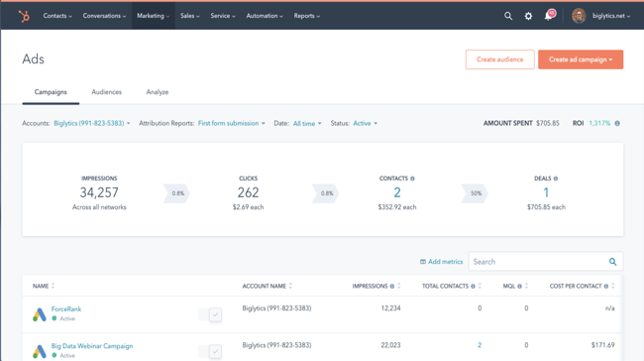Open search via magnifier icon in top bar
Screen dimensions: 644x361
(508, 16)
